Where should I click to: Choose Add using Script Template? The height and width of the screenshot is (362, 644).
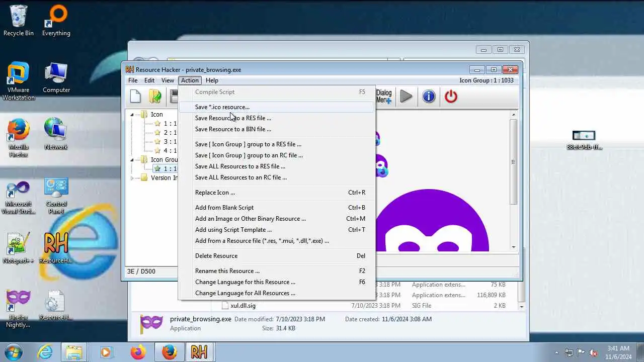[277, 230]
